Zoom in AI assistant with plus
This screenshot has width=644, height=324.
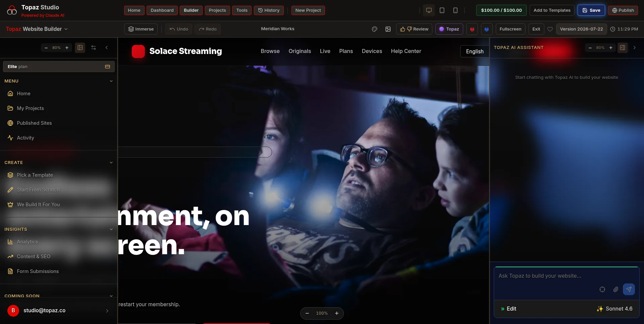(x=611, y=48)
